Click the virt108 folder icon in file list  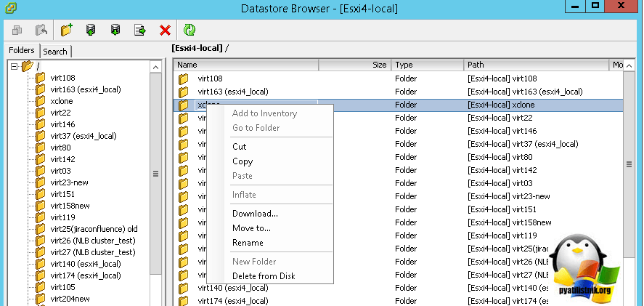(x=184, y=78)
